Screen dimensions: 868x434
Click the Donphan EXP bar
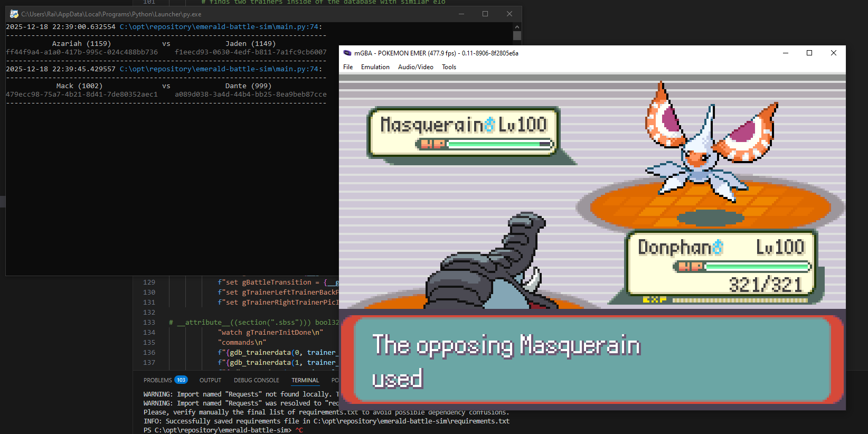click(725, 300)
